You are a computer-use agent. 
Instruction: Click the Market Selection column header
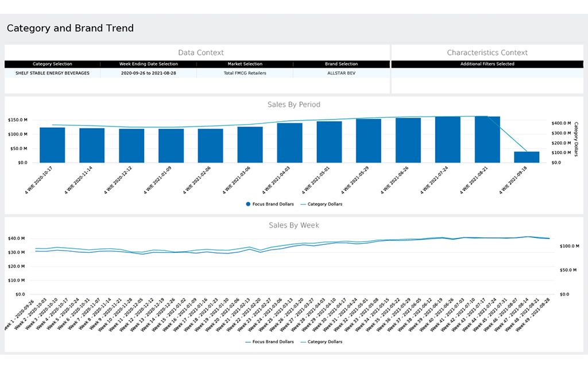(x=245, y=64)
